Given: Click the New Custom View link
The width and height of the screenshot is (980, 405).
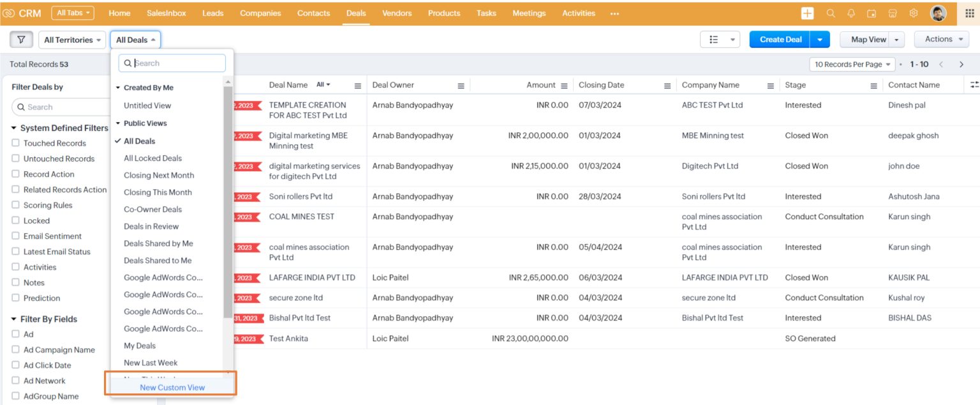Looking at the screenshot, I should tap(172, 387).
